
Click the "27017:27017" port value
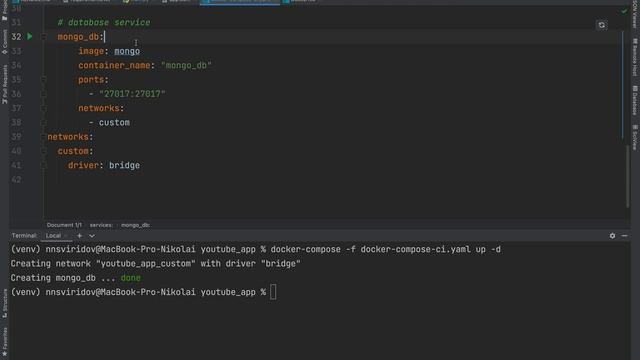click(132, 94)
